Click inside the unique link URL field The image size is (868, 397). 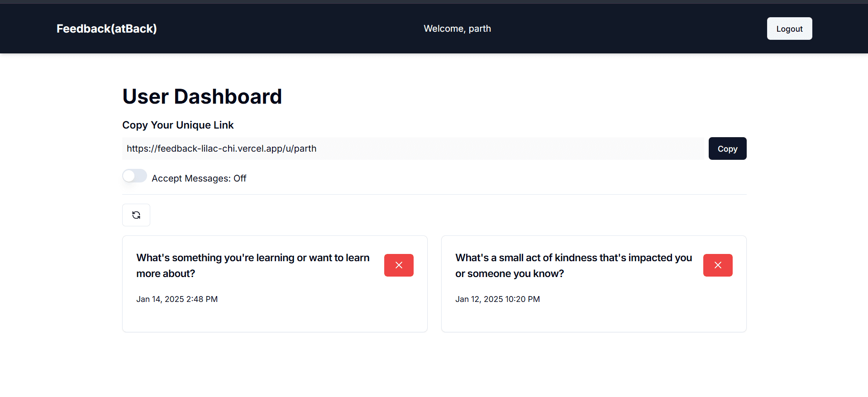407,148
